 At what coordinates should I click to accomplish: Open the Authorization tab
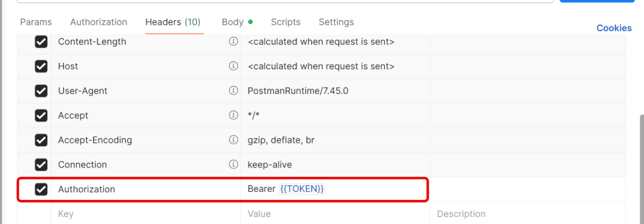coord(99,22)
